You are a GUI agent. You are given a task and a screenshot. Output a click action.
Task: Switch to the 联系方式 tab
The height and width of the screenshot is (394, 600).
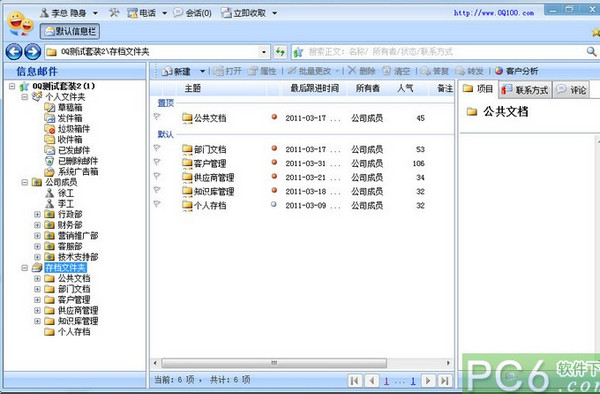pyautogui.click(x=525, y=90)
